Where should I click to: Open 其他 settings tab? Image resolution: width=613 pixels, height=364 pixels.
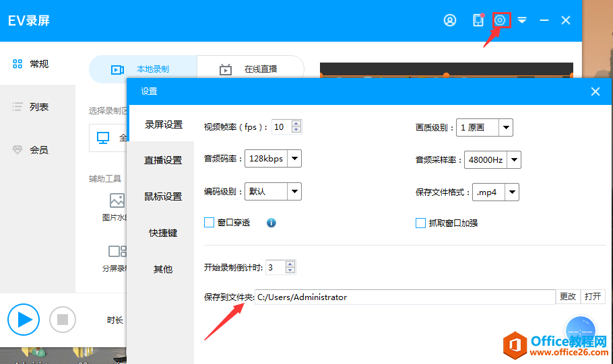click(164, 269)
